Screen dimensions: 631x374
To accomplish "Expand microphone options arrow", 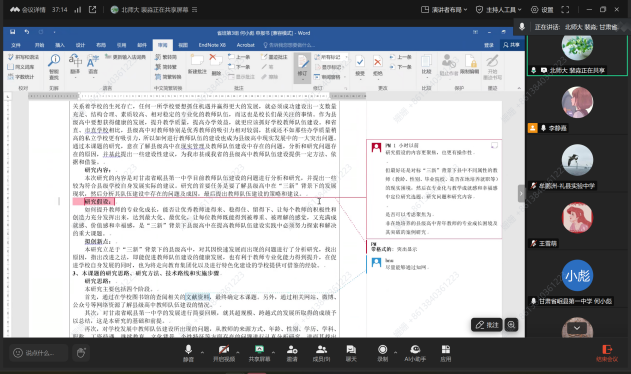I will pos(202,352).
